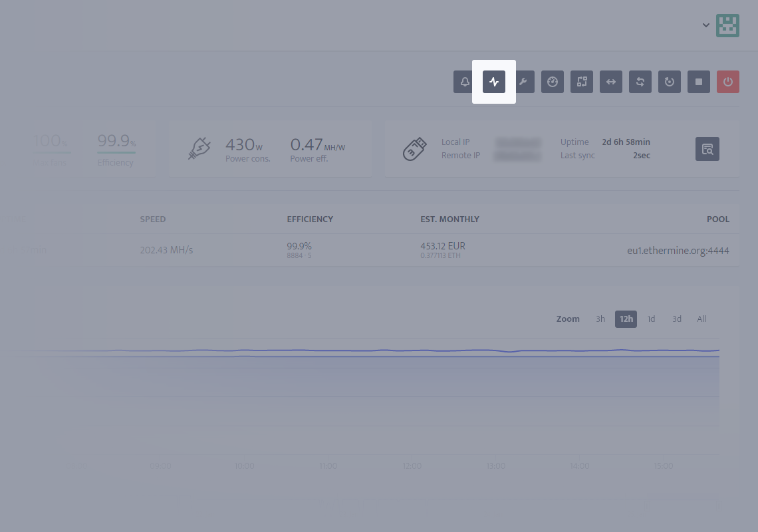Screen dimensions: 758x532
Task: Click the green pixel avatar
Action: pyautogui.click(x=727, y=26)
